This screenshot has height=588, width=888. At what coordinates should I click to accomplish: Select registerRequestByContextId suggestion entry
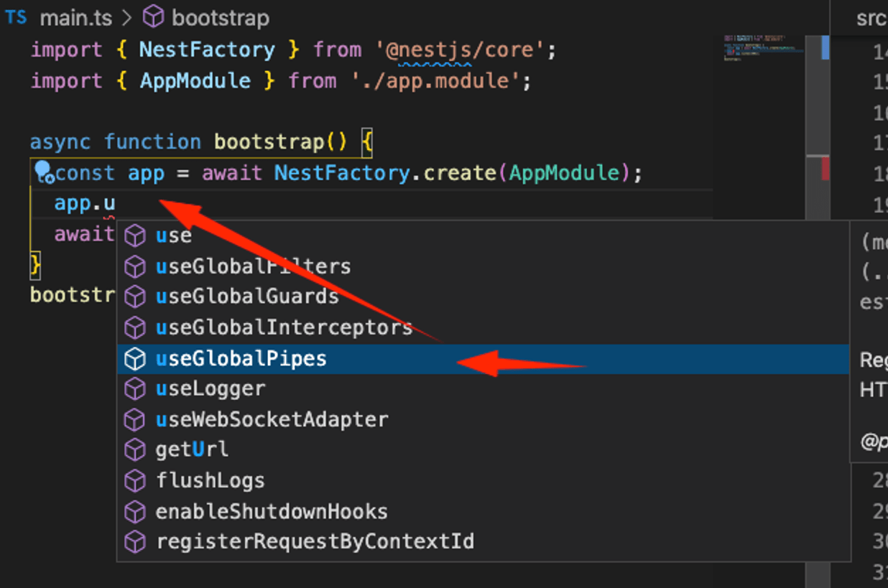313,541
